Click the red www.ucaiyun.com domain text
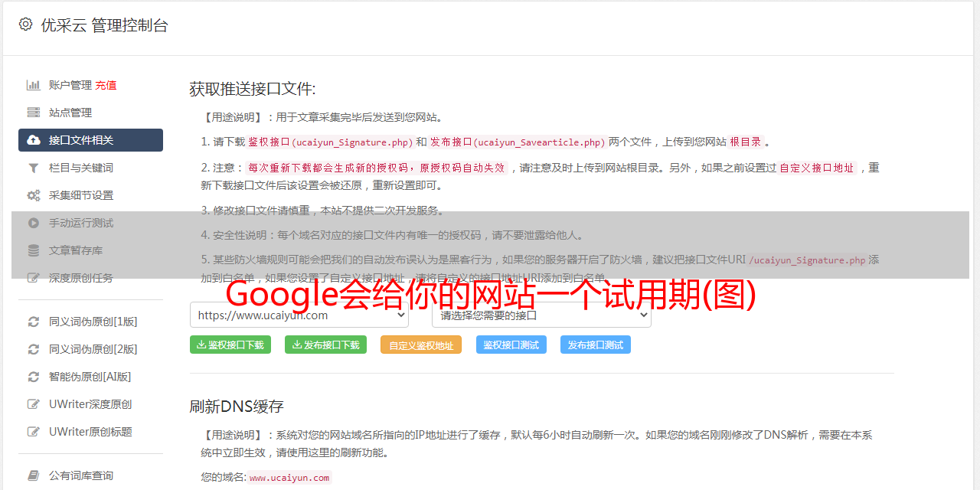The height and width of the screenshot is (490, 980). pyautogui.click(x=289, y=478)
